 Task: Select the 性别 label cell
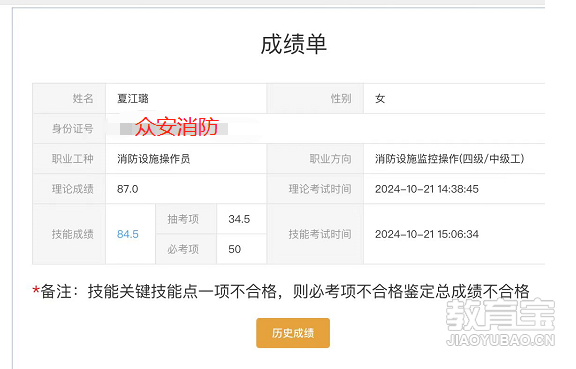click(x=316, y=98)
